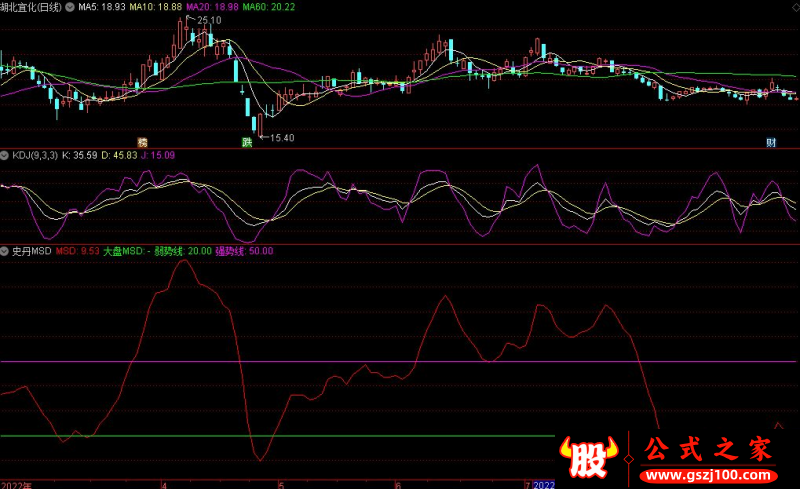The width and height of the screenshot is (800, 489).
Task: Click the 公式之家 title text
Action: [x=709, y=448]
